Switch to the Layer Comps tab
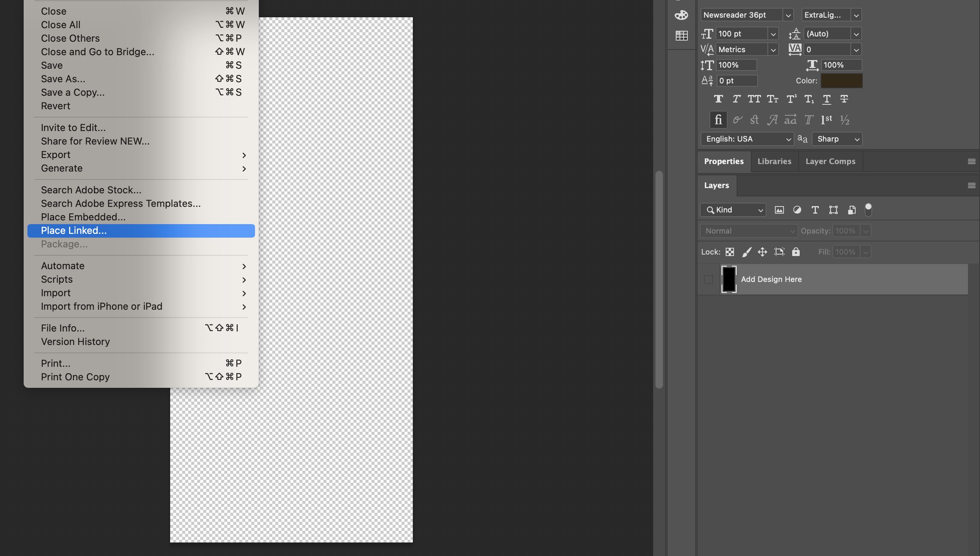The height and width of the screenshot is (556, 980). [x=830, y=161]
